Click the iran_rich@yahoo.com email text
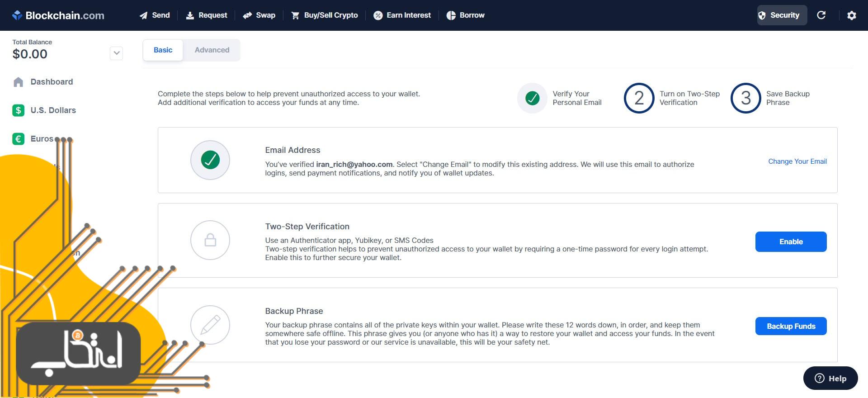868x398 pixels. (354, 164)
